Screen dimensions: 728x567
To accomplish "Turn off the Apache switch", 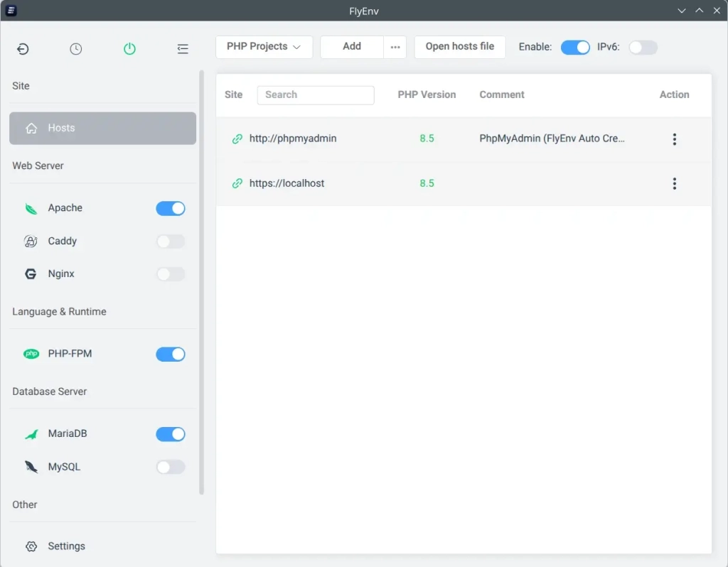I will pyautogui.click(x=171, y=208).
